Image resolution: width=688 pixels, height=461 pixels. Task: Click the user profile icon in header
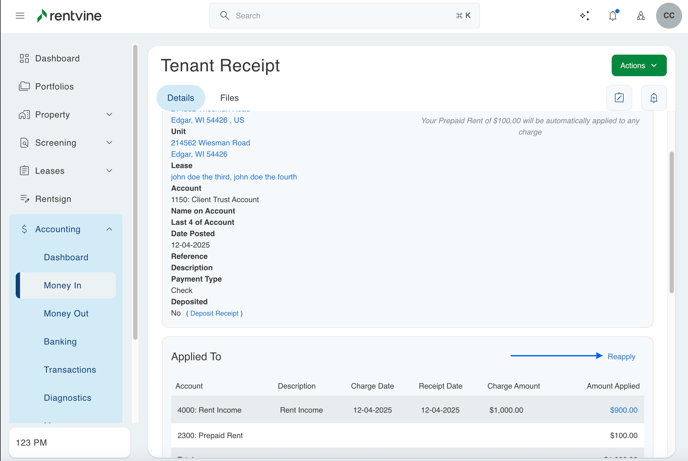click(x=641, y=16)
